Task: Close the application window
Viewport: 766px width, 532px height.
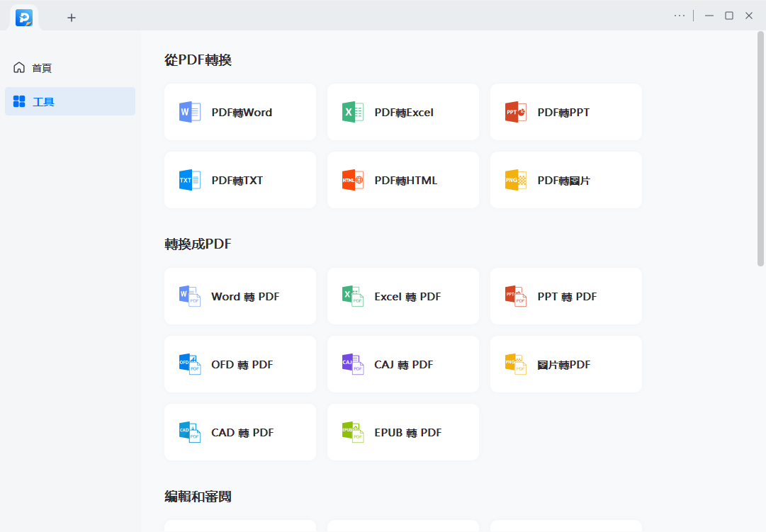Action: pyautogui.click(x=749, y=16)
